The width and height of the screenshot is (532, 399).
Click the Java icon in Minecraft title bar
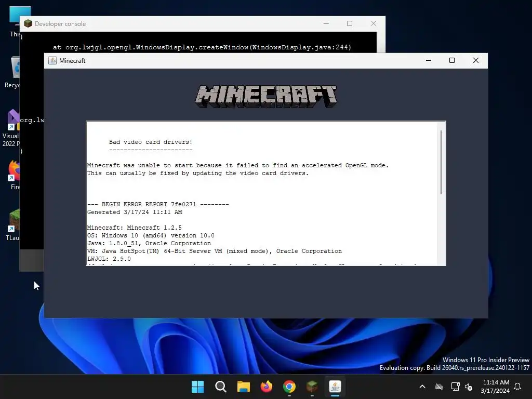coord(52,60)
